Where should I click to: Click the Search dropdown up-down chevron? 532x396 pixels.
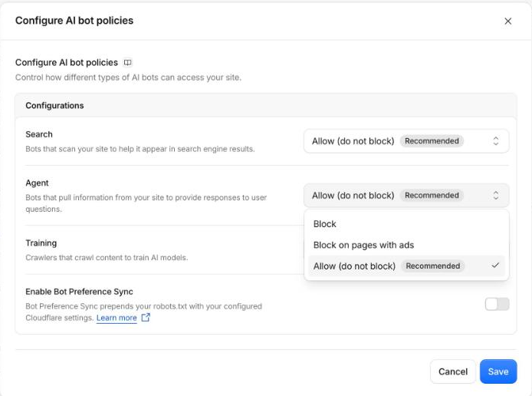point(496,141)
